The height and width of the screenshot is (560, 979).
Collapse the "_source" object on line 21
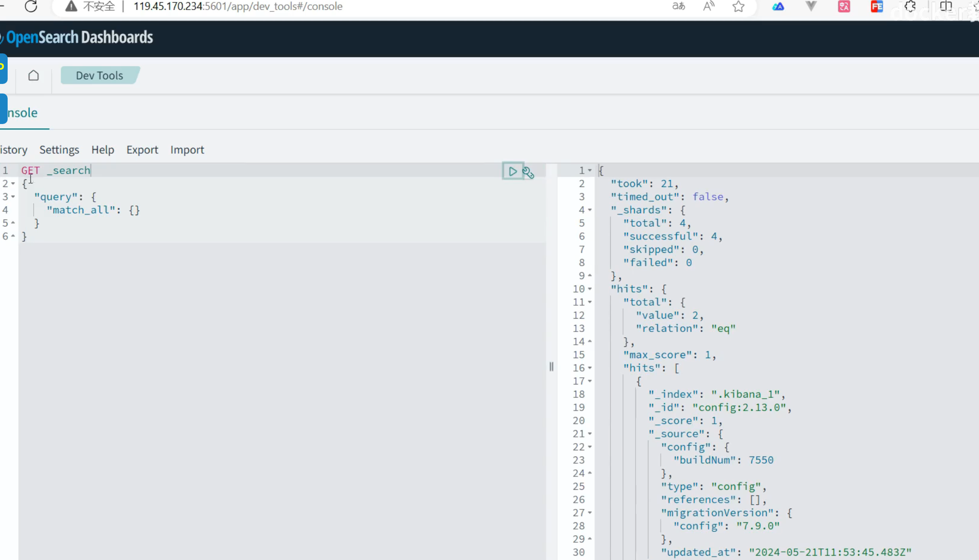click(x=590, y=434)
